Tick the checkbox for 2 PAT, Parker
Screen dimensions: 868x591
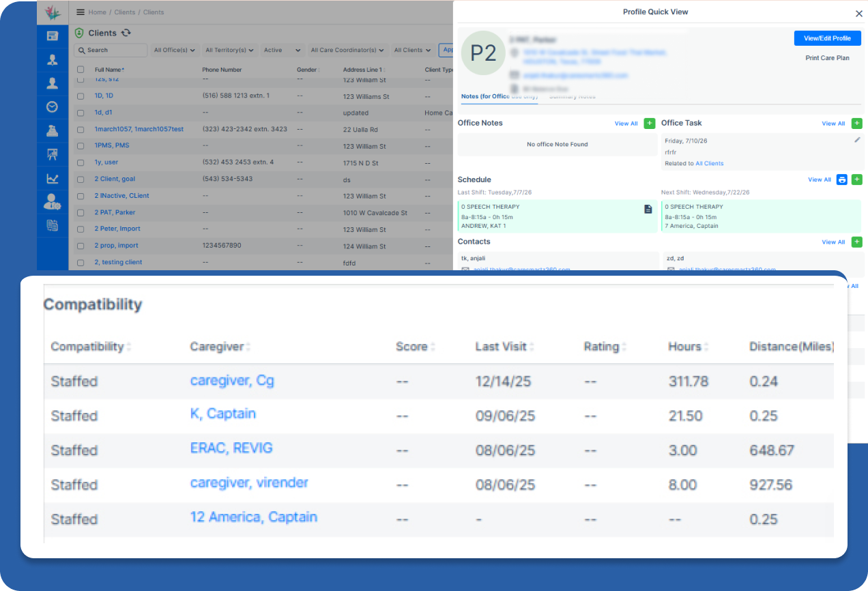[x=81, y=213]
